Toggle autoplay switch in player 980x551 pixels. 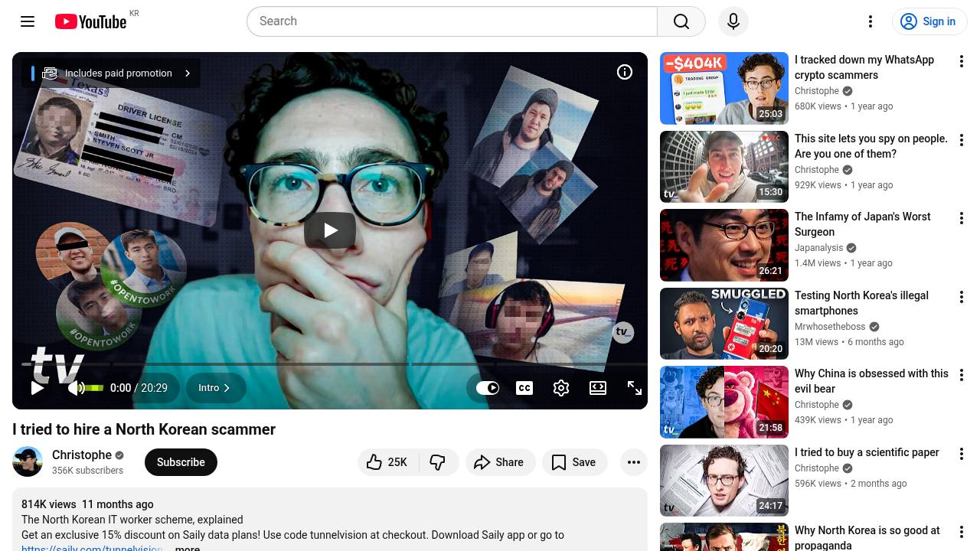488,388
